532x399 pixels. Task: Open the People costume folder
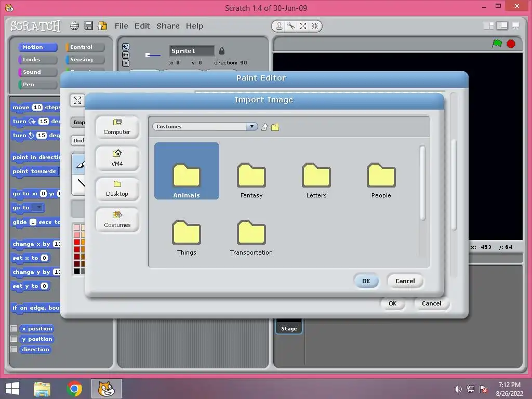click(381, 180)
